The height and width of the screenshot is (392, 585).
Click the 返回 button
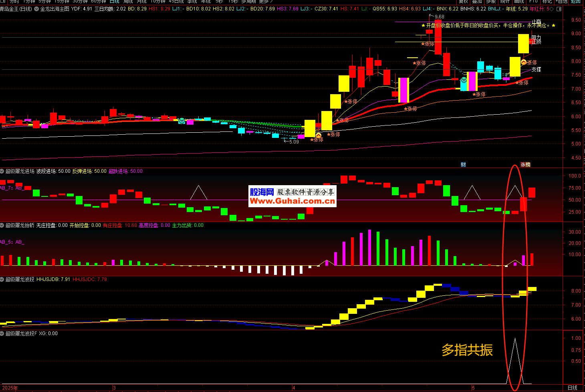click(576, 2)
